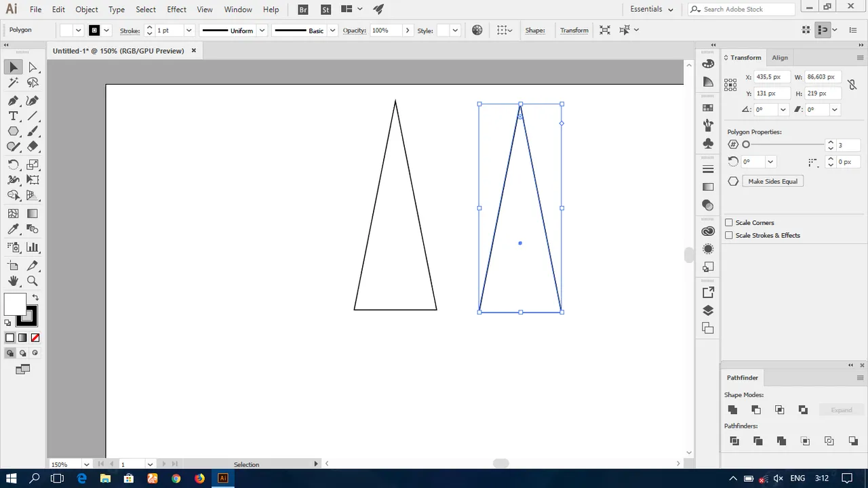Enable the Scale Corners checkbox
Viewport: 868px width, 488px height.
[729, 222]
